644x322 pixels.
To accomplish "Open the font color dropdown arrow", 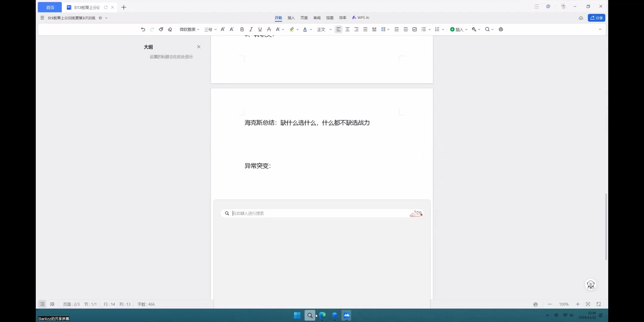I will coord(311,29).
